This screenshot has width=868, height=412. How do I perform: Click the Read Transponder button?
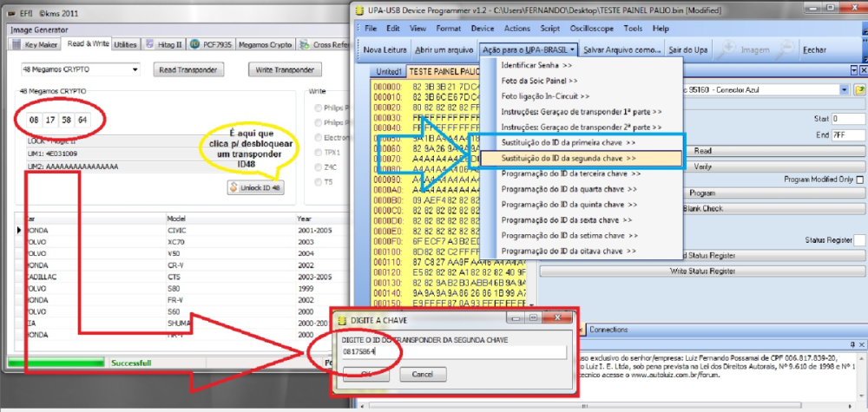(x=187, y=69)
